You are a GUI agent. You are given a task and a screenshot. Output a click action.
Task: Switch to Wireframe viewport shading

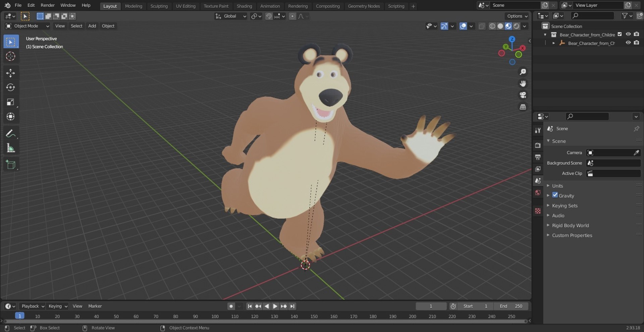click(492, 26)
